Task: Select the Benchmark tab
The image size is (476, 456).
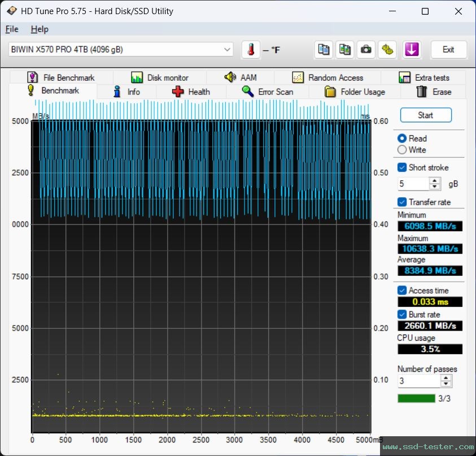Action: tap(53, 90)
